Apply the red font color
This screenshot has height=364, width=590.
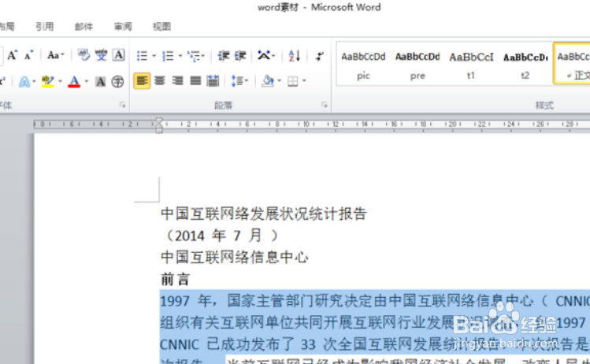click(74, 81)
